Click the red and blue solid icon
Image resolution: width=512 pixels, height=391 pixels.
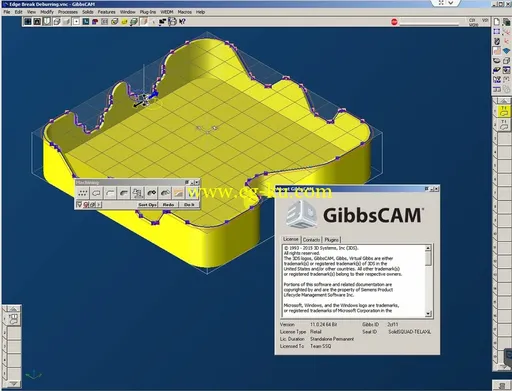95,22
